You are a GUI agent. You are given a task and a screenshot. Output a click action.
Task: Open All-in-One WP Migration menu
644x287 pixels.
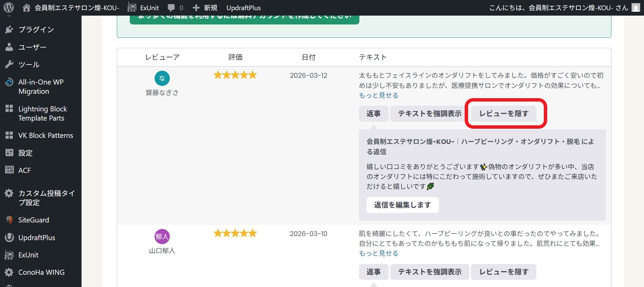pos(41,87)
